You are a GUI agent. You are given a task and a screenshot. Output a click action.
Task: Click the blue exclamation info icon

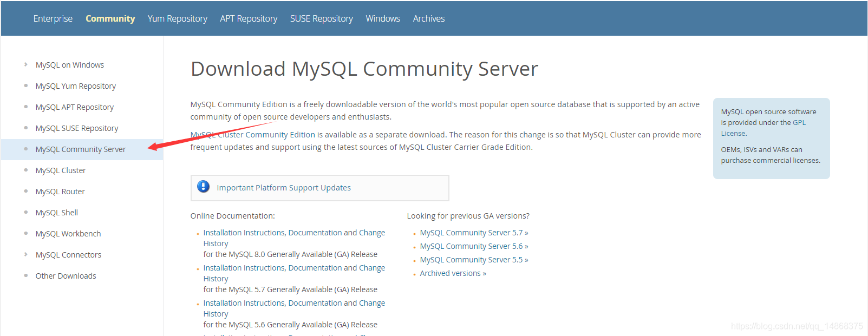pyautogui.click(x=204, y=187)
